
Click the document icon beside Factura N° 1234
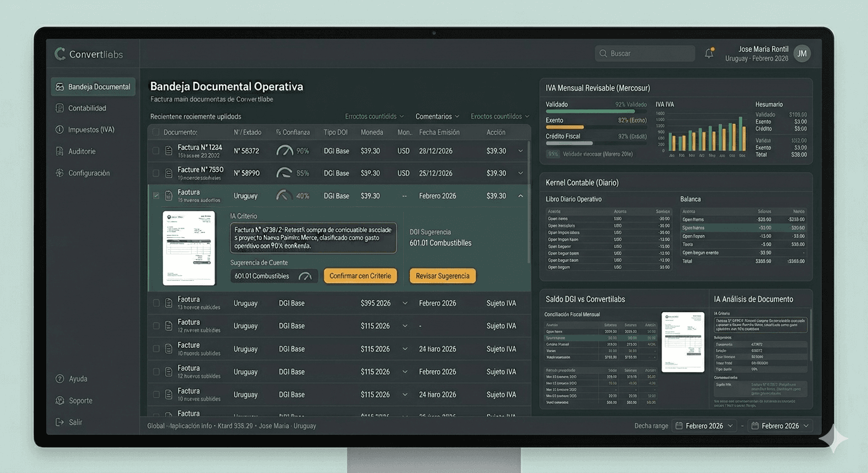(168, 150)
